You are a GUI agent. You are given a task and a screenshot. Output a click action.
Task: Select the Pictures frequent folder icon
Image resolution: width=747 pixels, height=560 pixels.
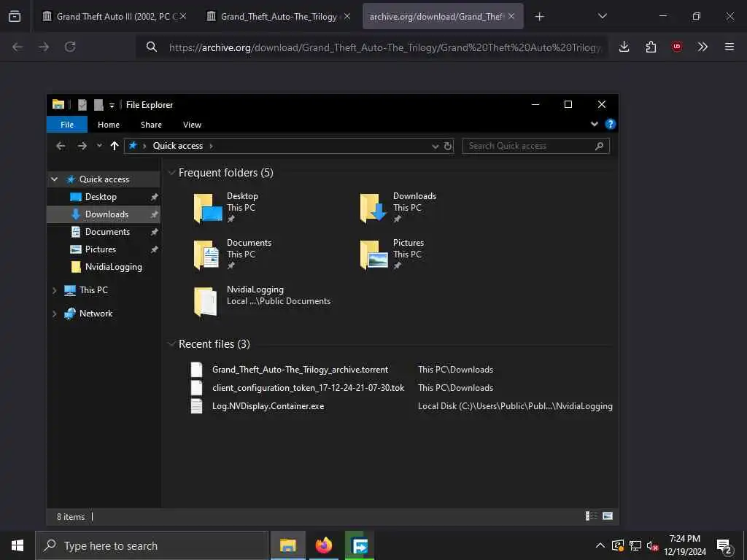click(x=374, y=254)
